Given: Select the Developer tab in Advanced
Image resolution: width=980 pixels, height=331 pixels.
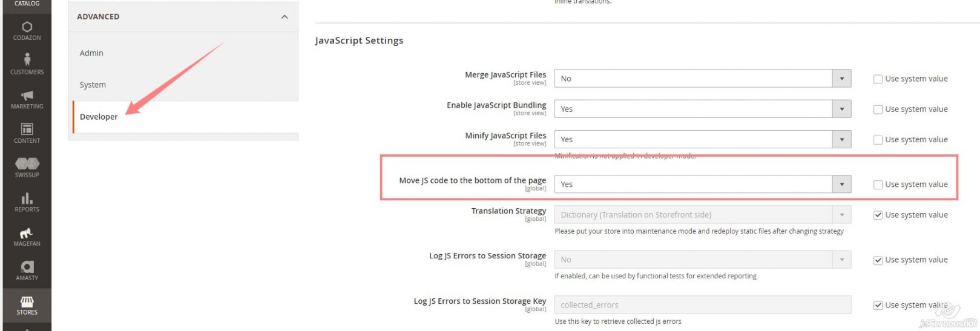Looking at the screenshot, I should click(x=99, y=117).
